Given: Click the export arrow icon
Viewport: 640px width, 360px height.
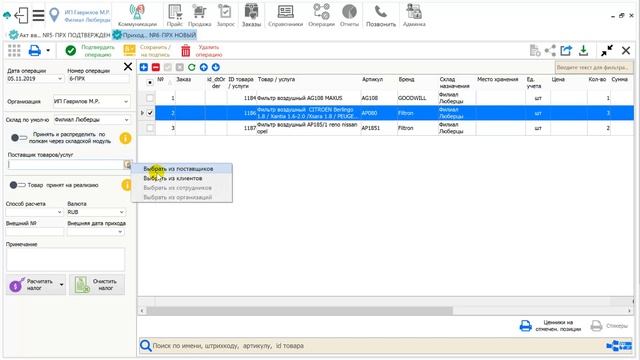Looking at the screenshot, I should click(566, 51).
